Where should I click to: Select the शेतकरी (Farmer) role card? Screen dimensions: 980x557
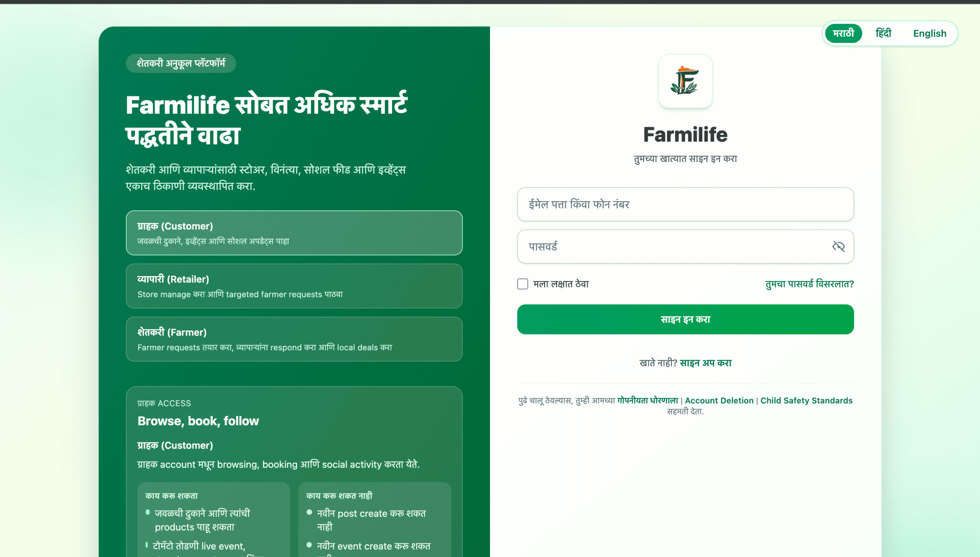tap(294, 339)
